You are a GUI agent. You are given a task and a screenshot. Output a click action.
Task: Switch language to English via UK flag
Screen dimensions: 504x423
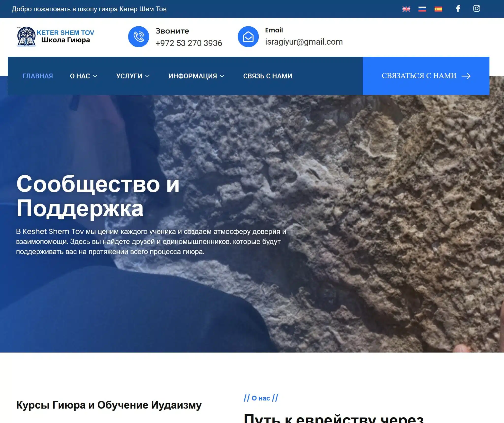coord(406,9)
